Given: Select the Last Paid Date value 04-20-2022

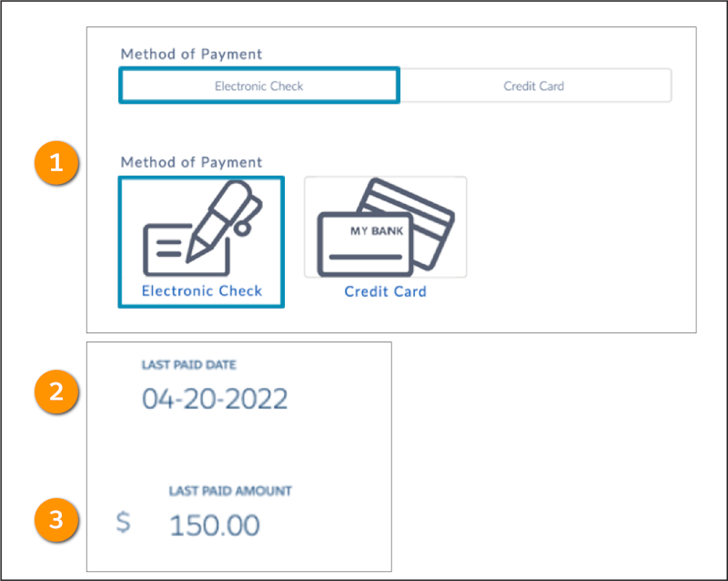Looking at the screenshot, I should pos(215,397).
